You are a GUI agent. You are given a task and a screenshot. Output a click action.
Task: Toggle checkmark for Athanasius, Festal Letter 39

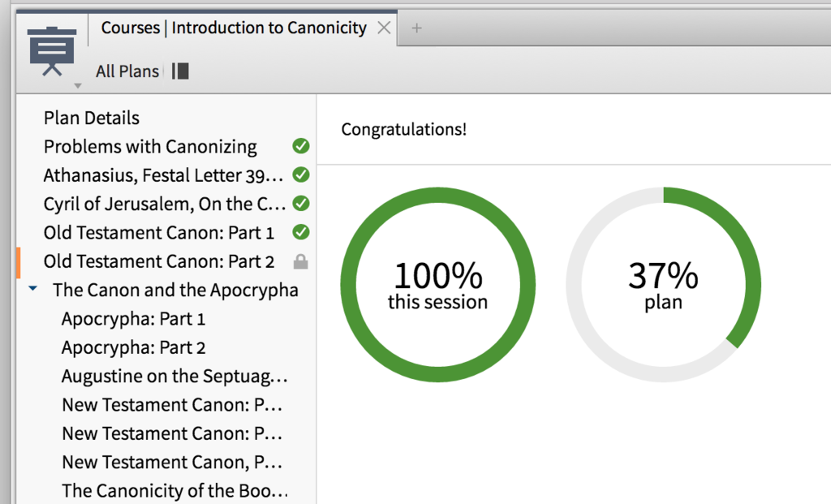300,175
